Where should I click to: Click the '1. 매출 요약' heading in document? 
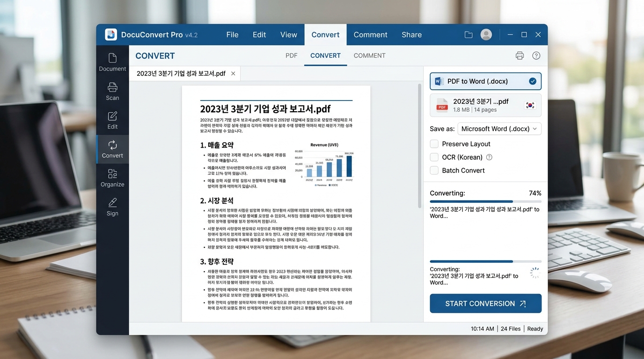(217, 145)
